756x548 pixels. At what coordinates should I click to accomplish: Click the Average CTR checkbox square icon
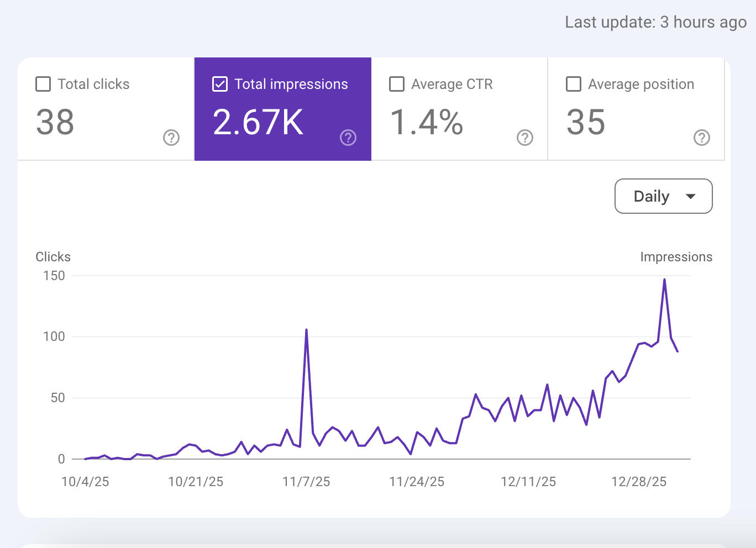(397, 84)
